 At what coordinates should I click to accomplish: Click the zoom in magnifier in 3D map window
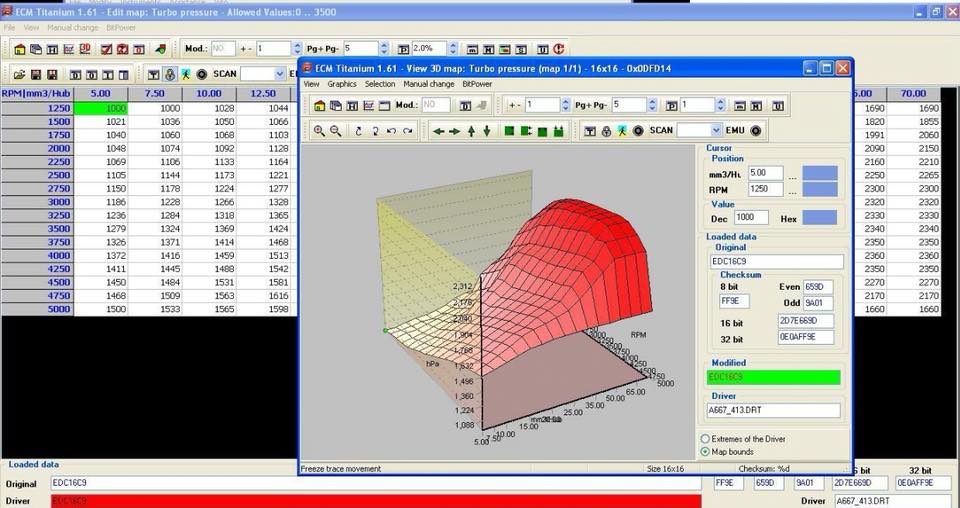click(x=319, y=130)
